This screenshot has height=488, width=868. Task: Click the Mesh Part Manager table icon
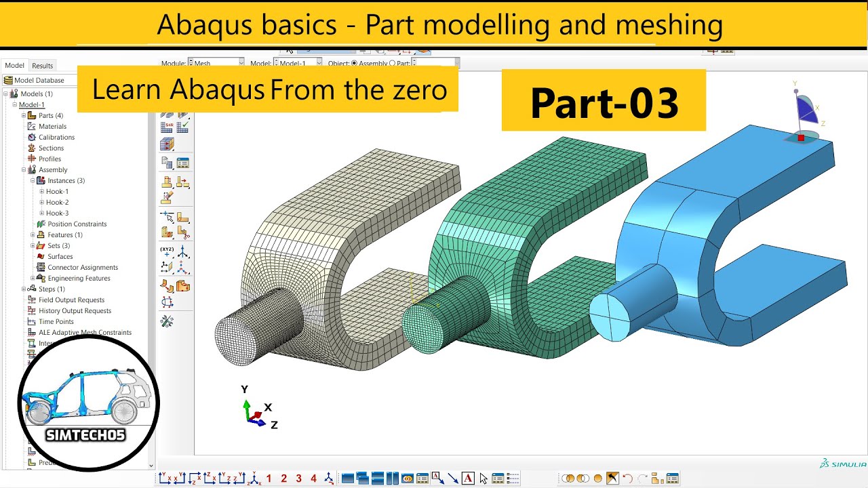tap(183, 163)
